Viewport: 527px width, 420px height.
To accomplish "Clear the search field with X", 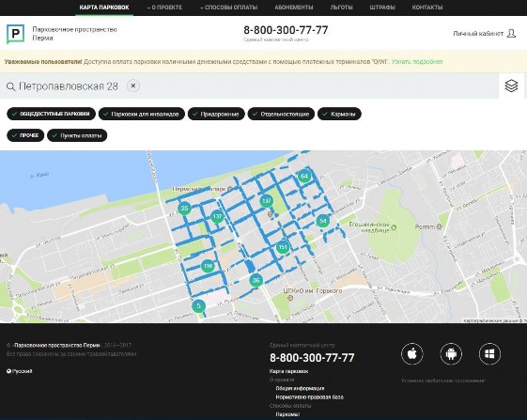I will pos(133,86).
